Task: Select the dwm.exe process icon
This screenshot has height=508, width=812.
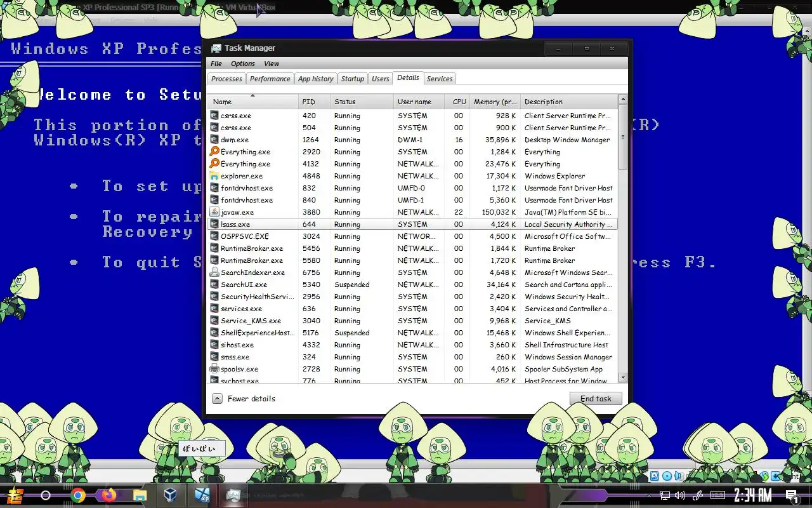Action: click(x=214, y=140)
